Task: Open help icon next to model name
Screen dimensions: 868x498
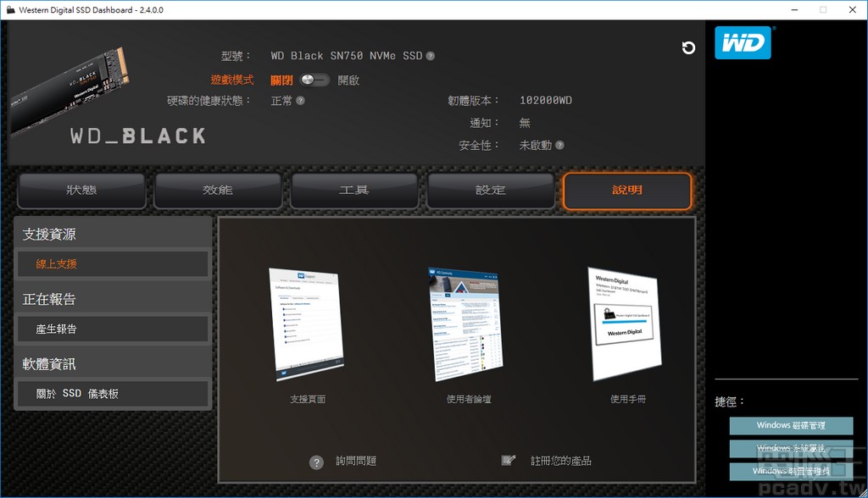Action: click(x=430, y=56)
